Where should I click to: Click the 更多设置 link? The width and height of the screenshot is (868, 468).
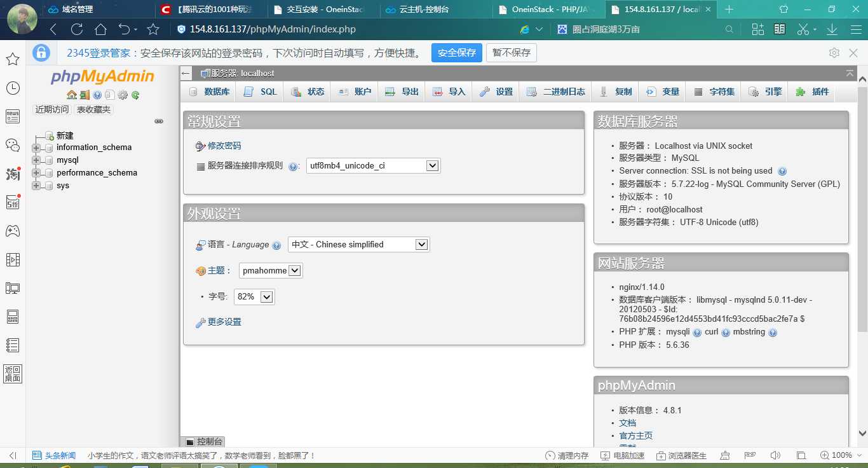(224, 322)
